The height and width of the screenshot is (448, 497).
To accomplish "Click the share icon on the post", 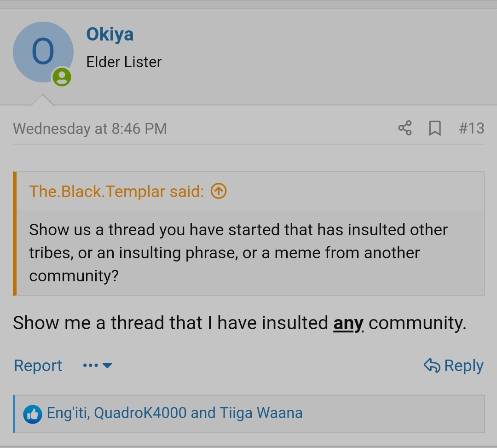I will pos(405,128).
